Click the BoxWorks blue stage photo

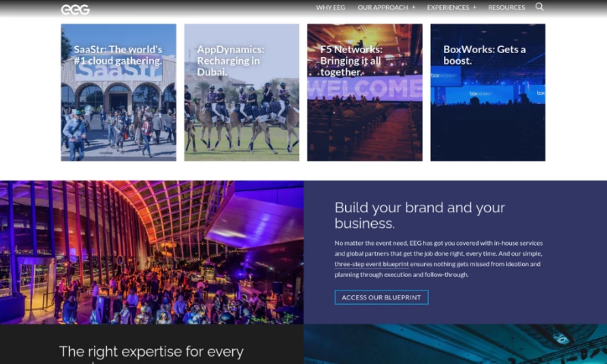coord(487,121)
